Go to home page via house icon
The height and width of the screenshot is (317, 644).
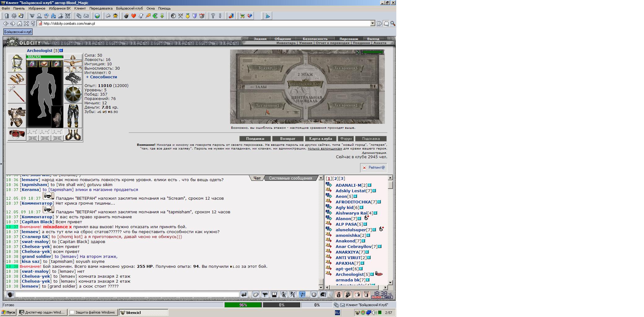coord(20,24)
